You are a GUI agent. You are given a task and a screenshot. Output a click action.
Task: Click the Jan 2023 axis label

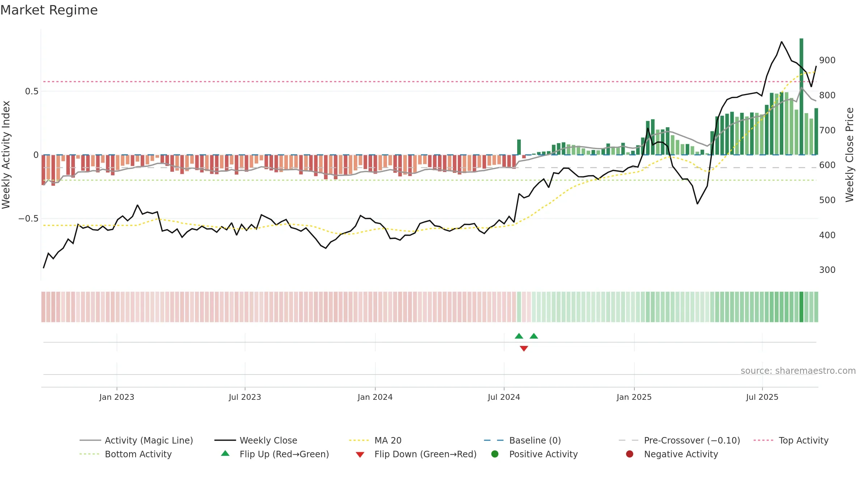click(117, 397)
